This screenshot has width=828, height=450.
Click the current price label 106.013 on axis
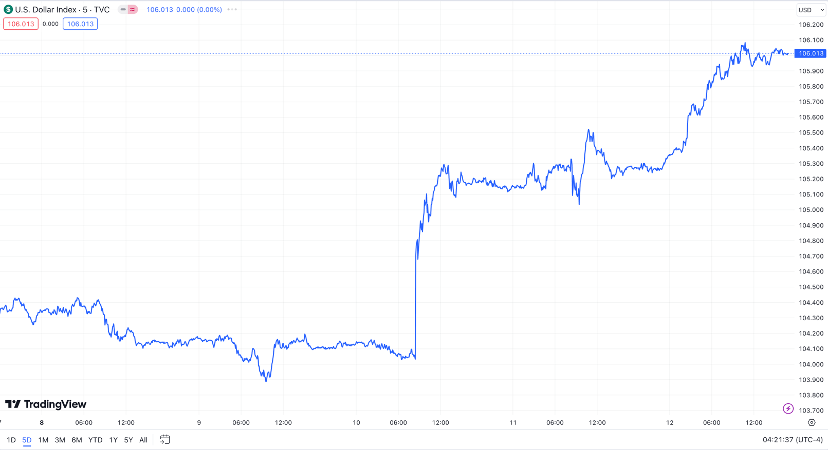[808, 53]
